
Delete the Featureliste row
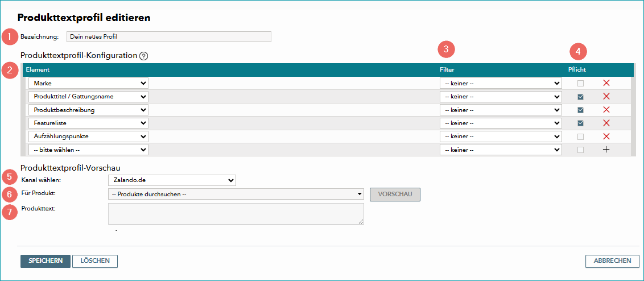606,123
